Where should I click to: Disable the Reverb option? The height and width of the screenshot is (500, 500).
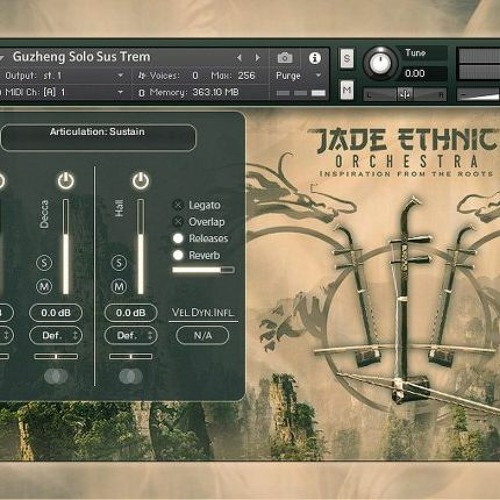(x=178, y=255)
